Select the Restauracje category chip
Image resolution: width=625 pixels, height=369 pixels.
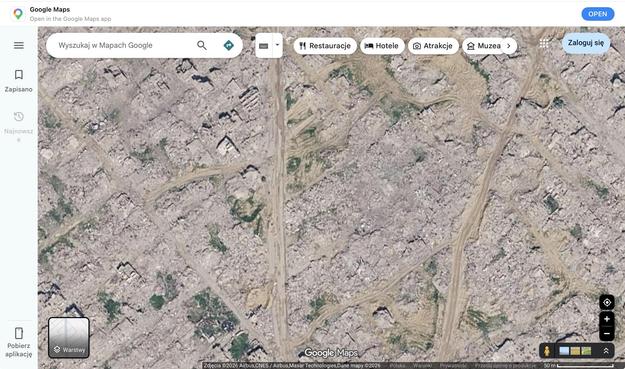pyautogui.click(x=325, y=46)
